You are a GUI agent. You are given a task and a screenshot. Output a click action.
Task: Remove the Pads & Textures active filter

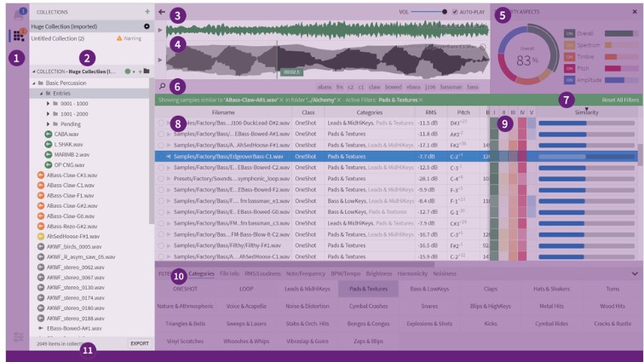tap(421, 100)
